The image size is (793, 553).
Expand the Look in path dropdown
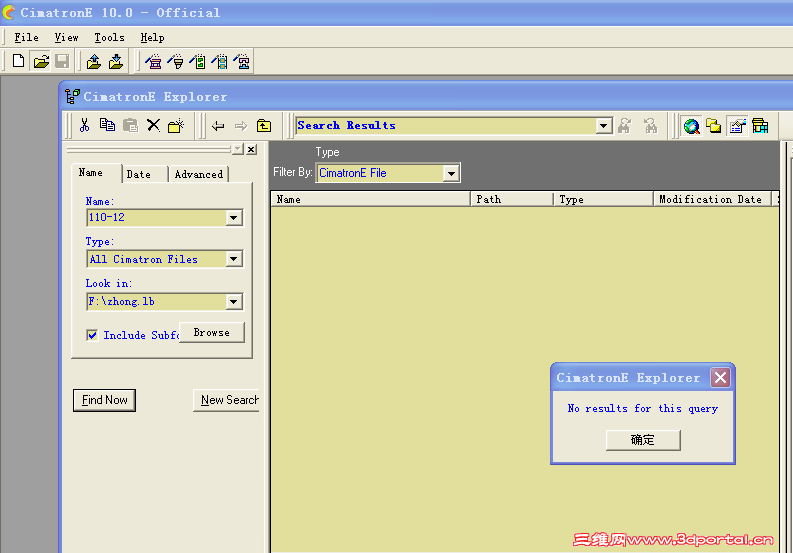pos(234,302)
